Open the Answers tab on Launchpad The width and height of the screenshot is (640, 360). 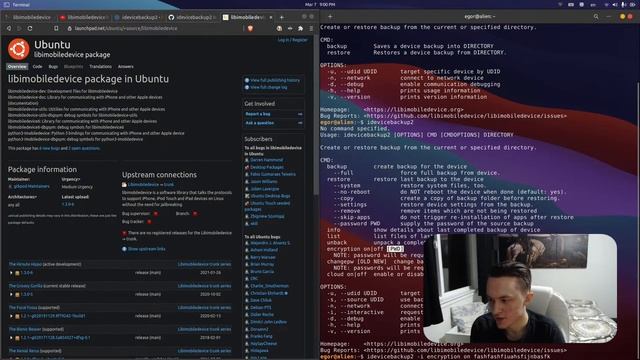(x=126, y=67)
